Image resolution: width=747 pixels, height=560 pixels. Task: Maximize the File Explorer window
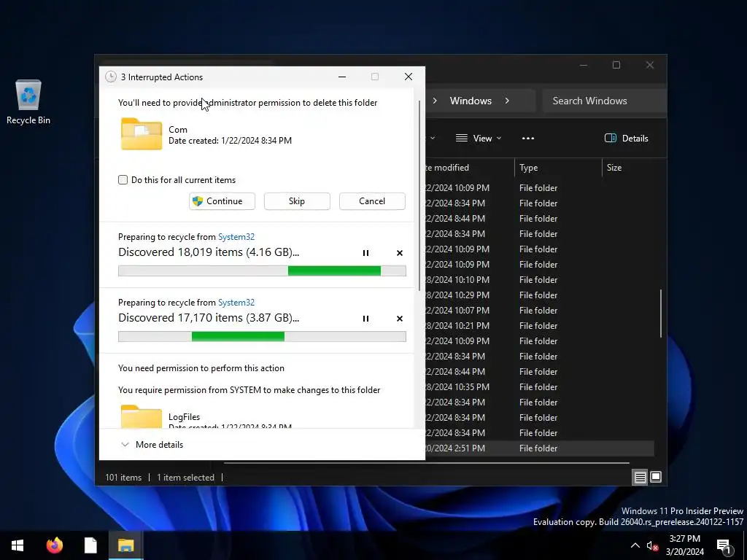[616, 65]
